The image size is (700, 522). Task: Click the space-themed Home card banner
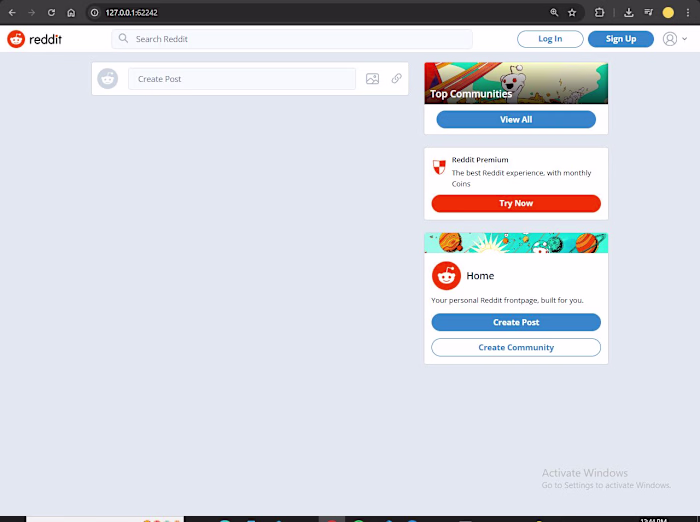point(516,243)
